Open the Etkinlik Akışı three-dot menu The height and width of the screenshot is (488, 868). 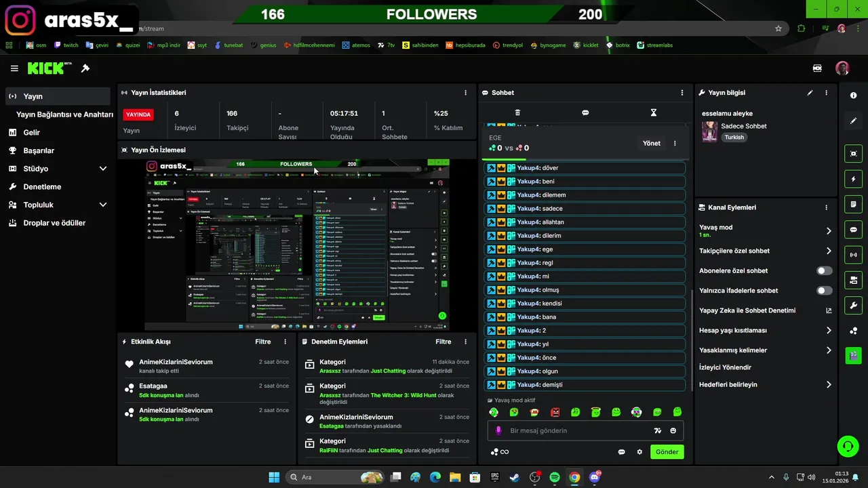[285, 342]
